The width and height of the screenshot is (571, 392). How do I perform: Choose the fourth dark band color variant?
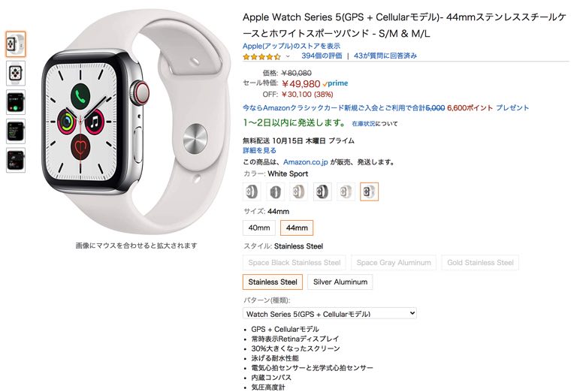click(322, 191)
